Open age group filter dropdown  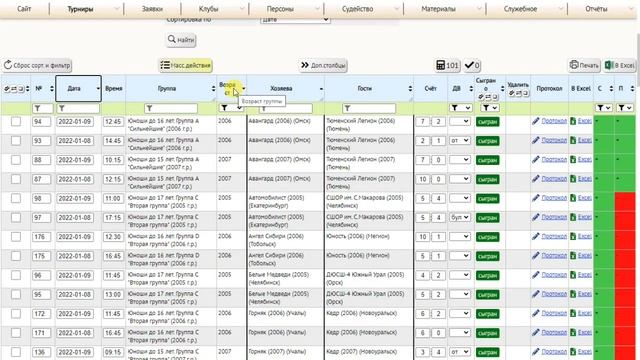point(231,108)
